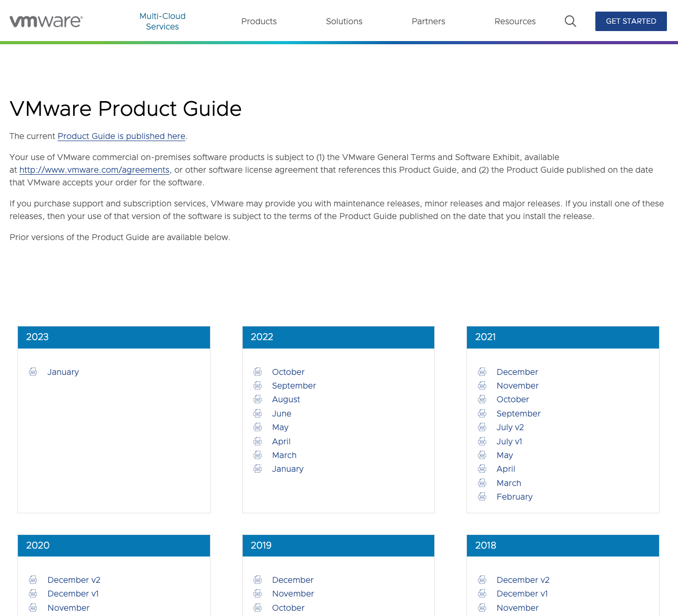This screenshot has height=616, width=678.
Task: Open the 2021 December product guide
Action: pyautogui.click(x=517, y=372)
